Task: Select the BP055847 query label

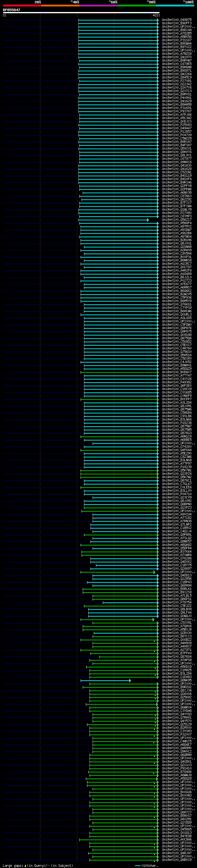Action: tap(11, 10)
